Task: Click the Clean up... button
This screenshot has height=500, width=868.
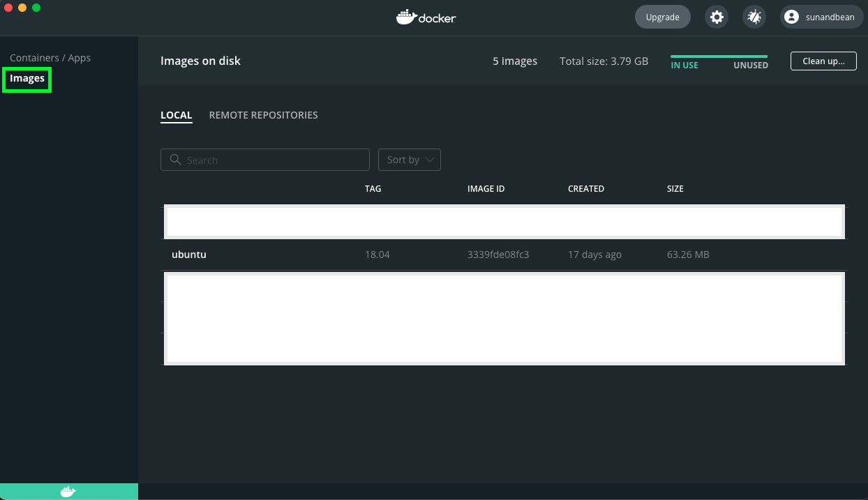Action: pyautogui.click(x=823, y=61)
